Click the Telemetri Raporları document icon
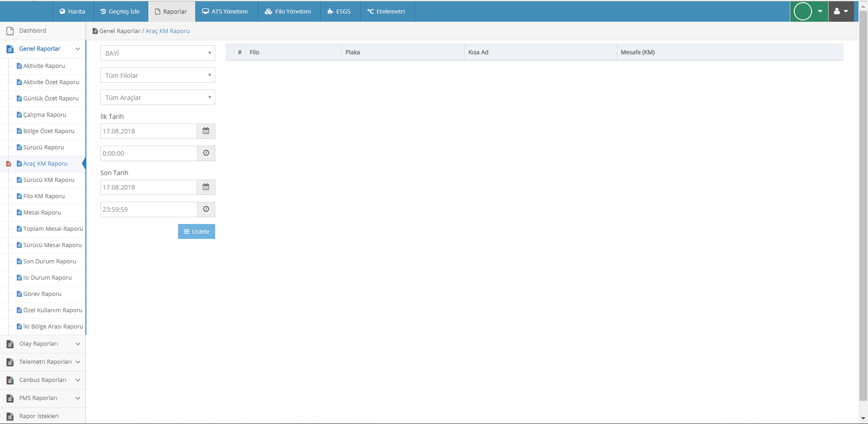 (x=10, y=362)
